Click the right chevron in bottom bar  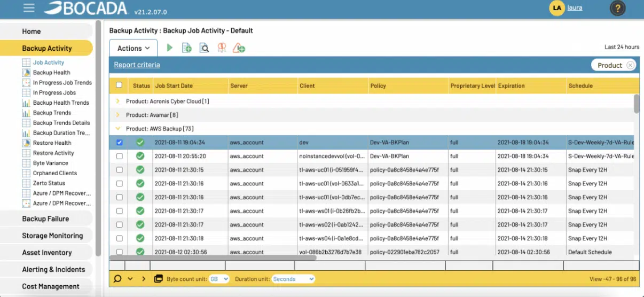pos(144,279)
